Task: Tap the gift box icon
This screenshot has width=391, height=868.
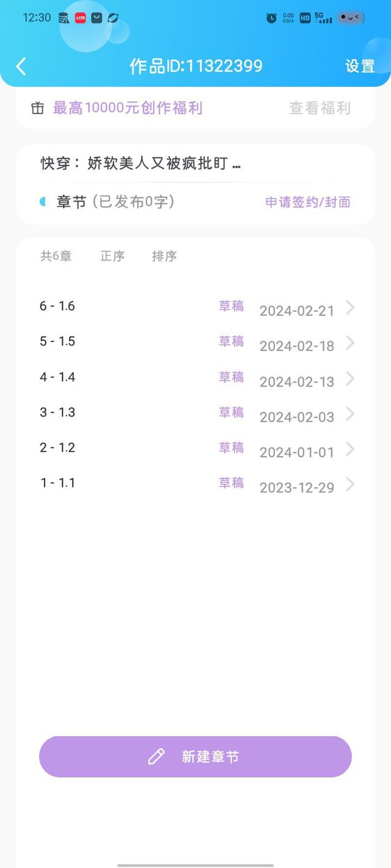Action: pyautogui.click(x=37, y=108)
